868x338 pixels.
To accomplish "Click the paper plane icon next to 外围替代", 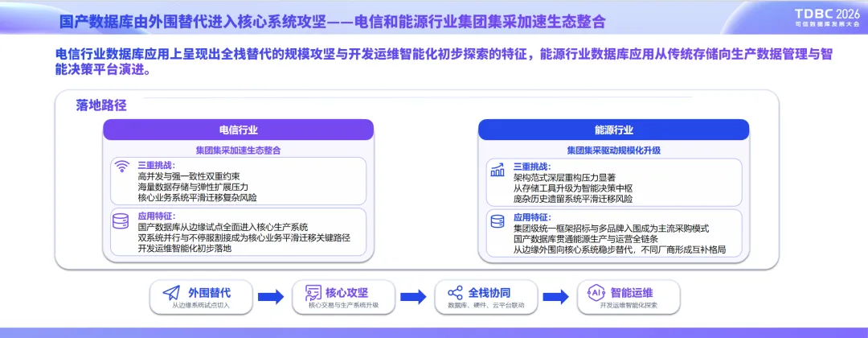I will click(171, 293).
